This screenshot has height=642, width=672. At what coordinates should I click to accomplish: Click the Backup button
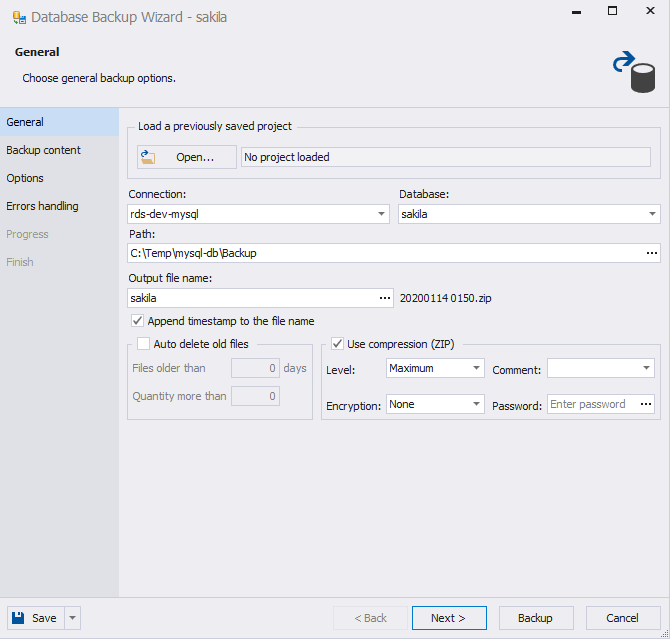[537, 618]
